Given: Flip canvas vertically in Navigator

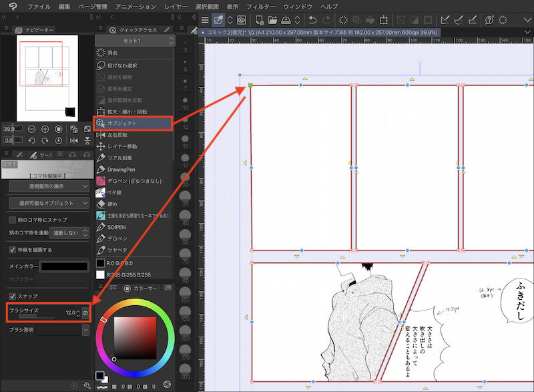Looking at the screenshot, I should pyautogui.click(x=87, y=140).
